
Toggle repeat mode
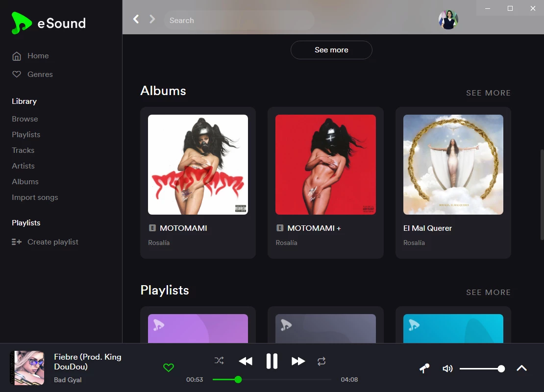click(321, 361)
